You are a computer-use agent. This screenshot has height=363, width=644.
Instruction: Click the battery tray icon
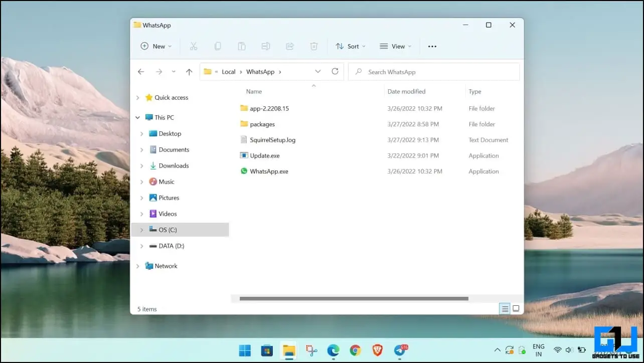[x=582, y=350]
